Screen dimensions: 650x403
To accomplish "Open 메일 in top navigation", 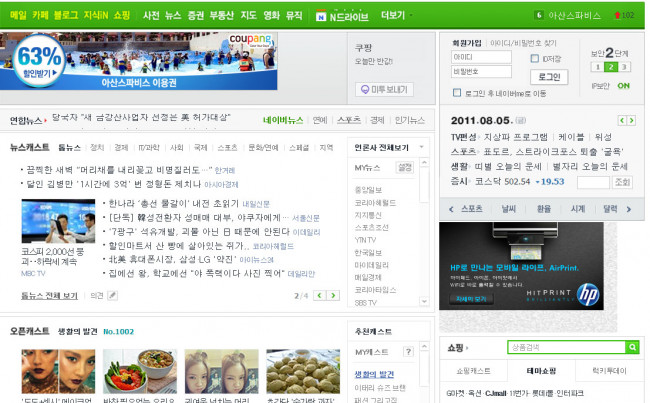I will click(x=18, y=15).
